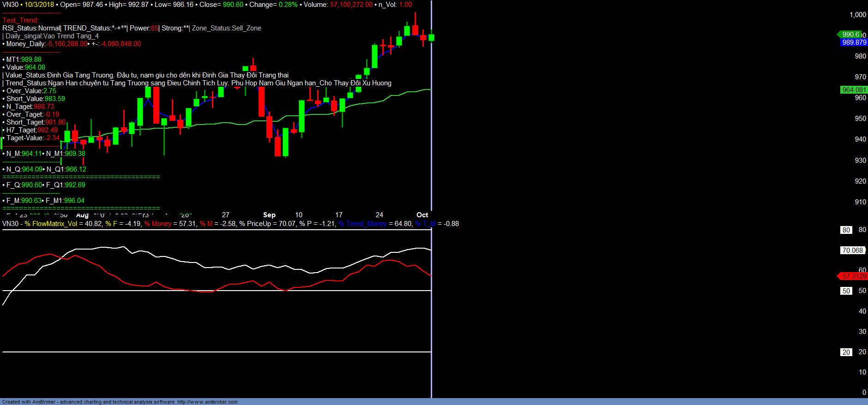Click the boxed 20 level label
The image size is (868, 405).
click(846, 352)
